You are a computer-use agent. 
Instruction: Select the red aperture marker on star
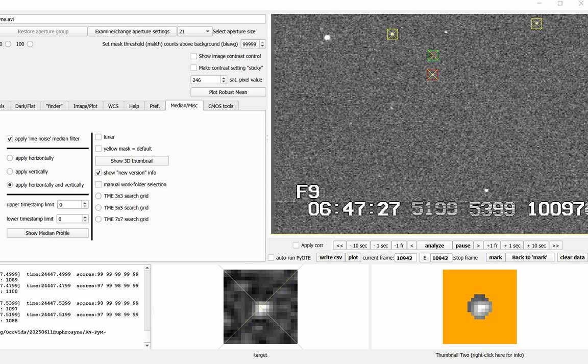(x=432, y=75)
